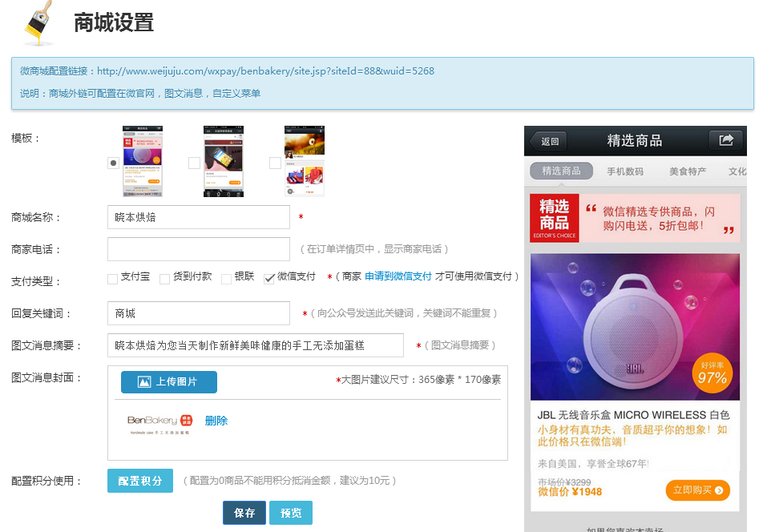Click the 回复关键词 input field
The image size is (763, 532).
pos(199,313)
